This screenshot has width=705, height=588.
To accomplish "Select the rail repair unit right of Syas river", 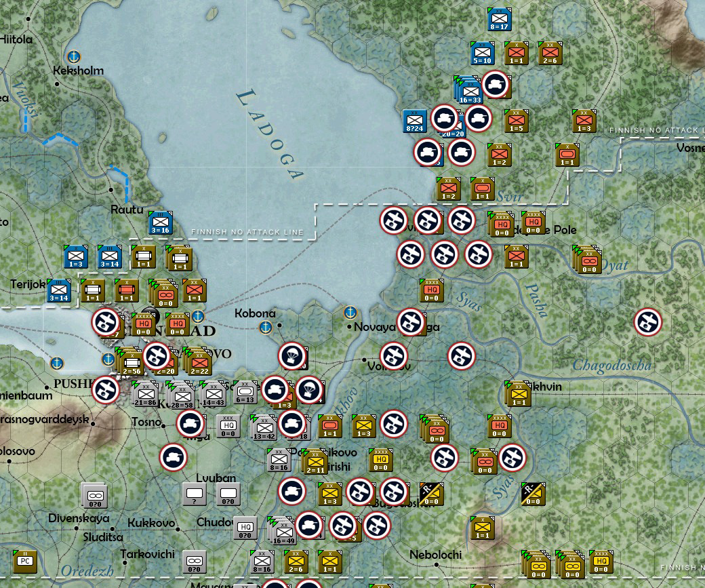I will pos(533,494).
